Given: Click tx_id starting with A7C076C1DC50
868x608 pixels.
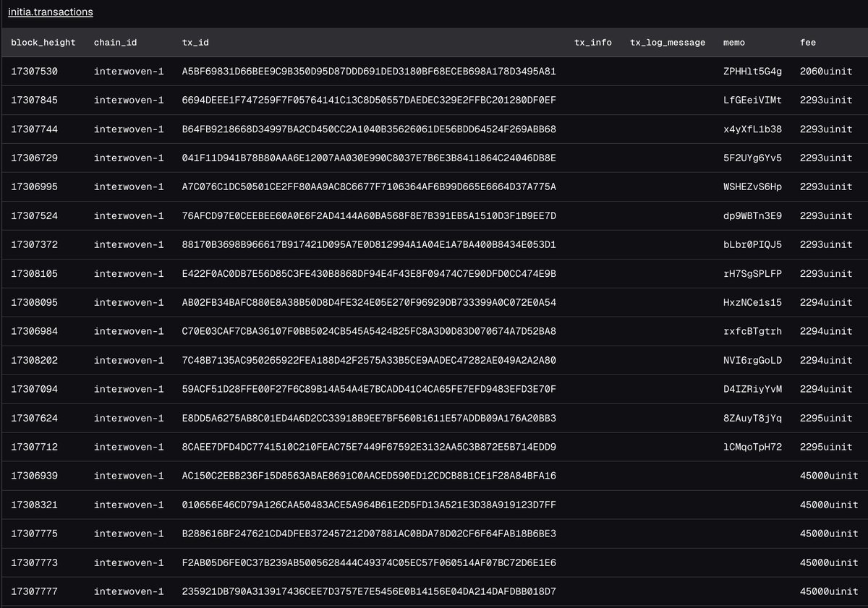Looking at the screenshot, I should click(x=369, y=187).
